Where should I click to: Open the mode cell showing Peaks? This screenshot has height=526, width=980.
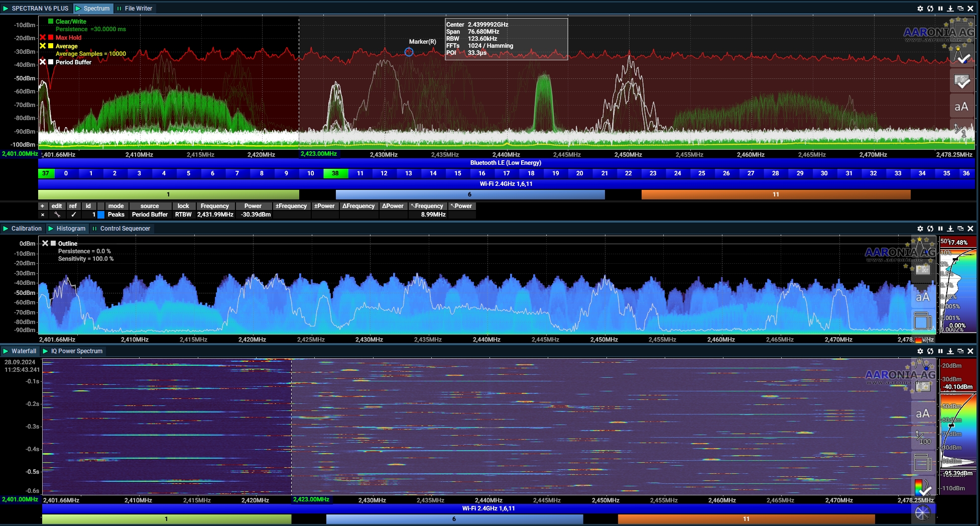tap(116, 215)
